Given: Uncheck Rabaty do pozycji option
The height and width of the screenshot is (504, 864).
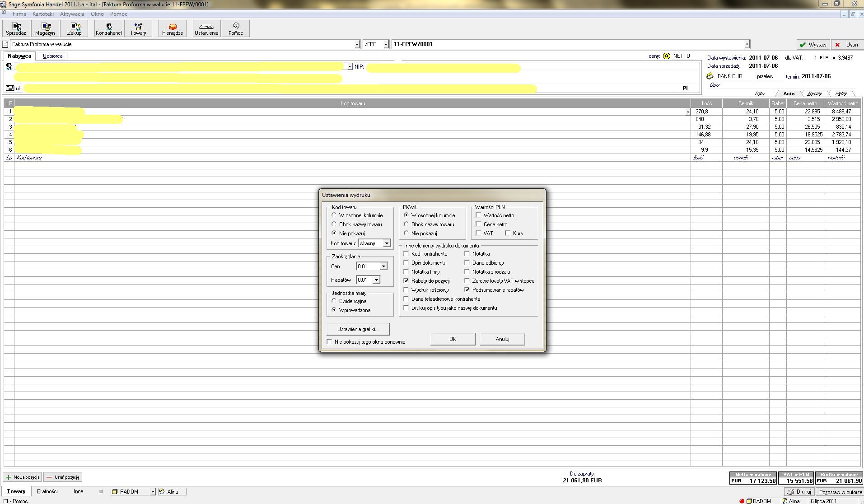Looking at the screenshot, I should click(406, 281).
